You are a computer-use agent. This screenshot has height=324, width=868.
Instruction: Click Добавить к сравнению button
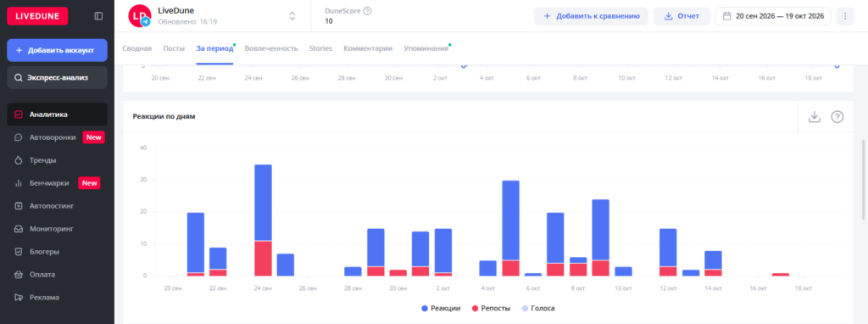pos(591,16)
